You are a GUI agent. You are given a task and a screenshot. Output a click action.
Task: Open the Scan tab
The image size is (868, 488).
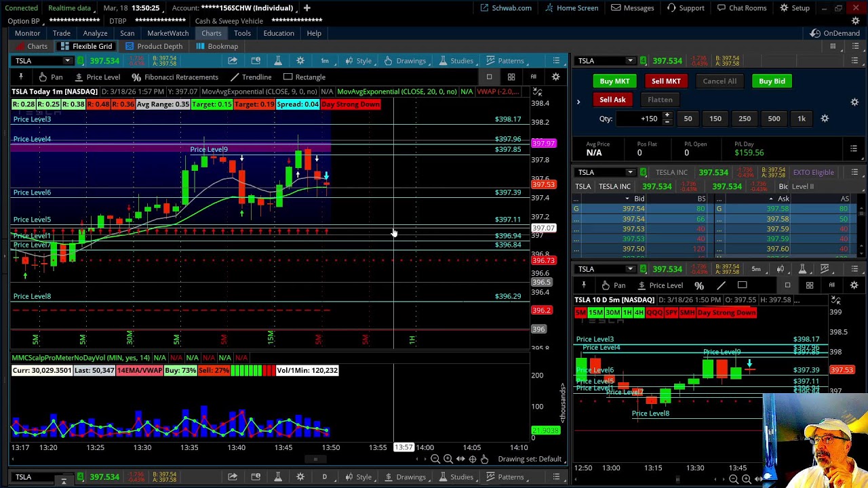coord(127,33)
